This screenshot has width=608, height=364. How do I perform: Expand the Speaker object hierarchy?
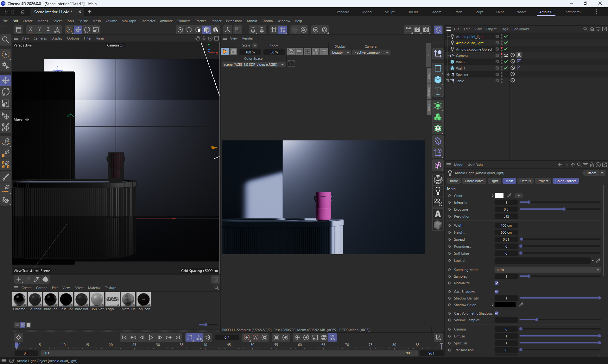tap(447, 75)
